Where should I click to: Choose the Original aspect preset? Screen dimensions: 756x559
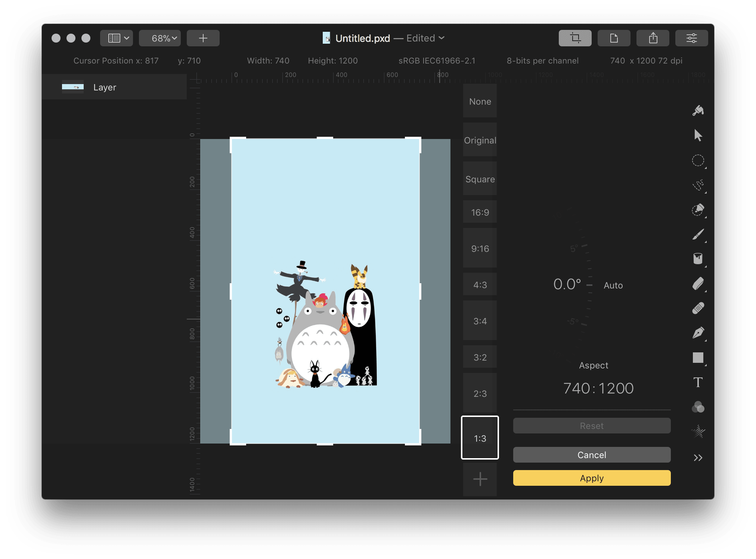(x=480, y=140)
